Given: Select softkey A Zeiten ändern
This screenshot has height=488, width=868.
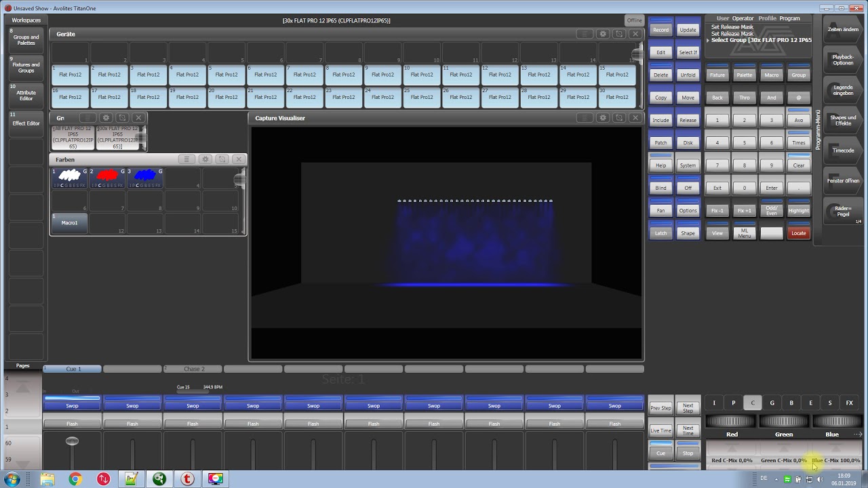Looking at the screenshot, I should pyautogui.click(x=843, y=29).
